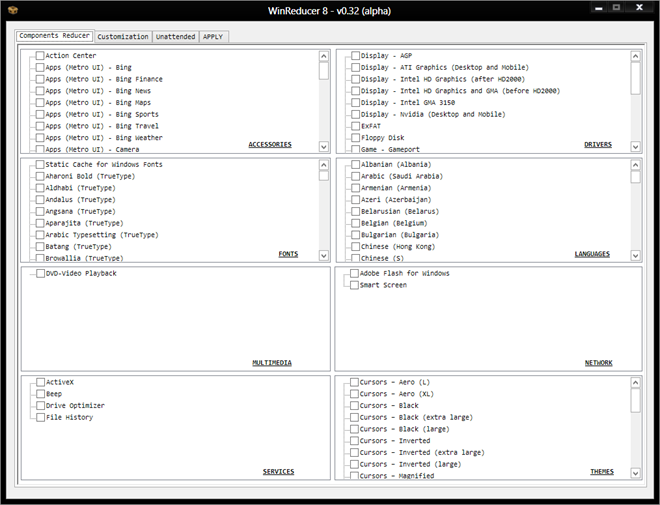Click the Drivers scrollbar thumb
The width and height of the screenshot is (660, 505).
coord(636,78)
